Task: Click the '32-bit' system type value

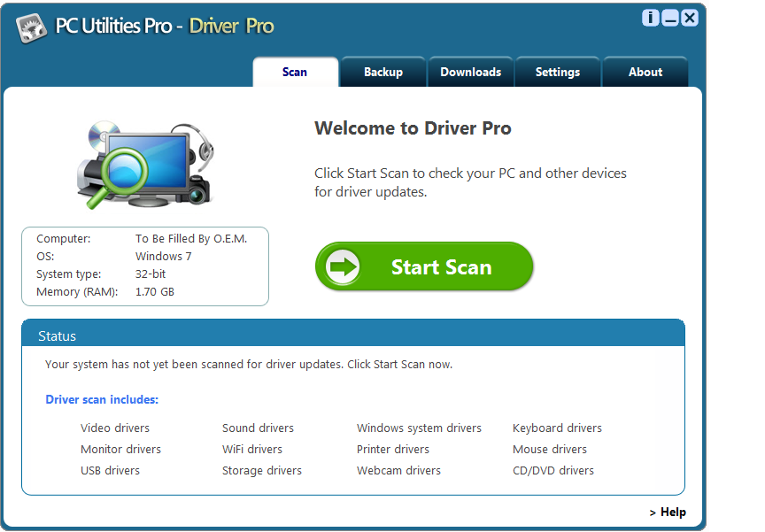Action: click(x=151, y=274)
